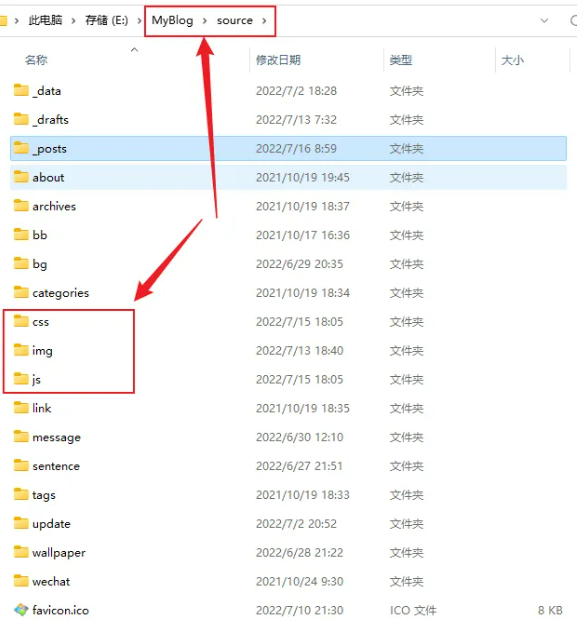
Task: Click date 2022/7/16 8:59
Action: 296,149
